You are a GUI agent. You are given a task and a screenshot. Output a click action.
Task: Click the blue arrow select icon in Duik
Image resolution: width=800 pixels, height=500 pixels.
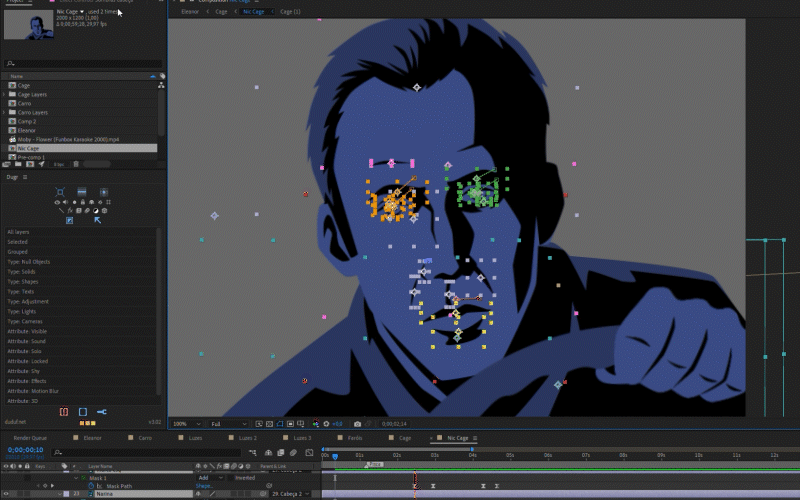[x=97, y=220]
